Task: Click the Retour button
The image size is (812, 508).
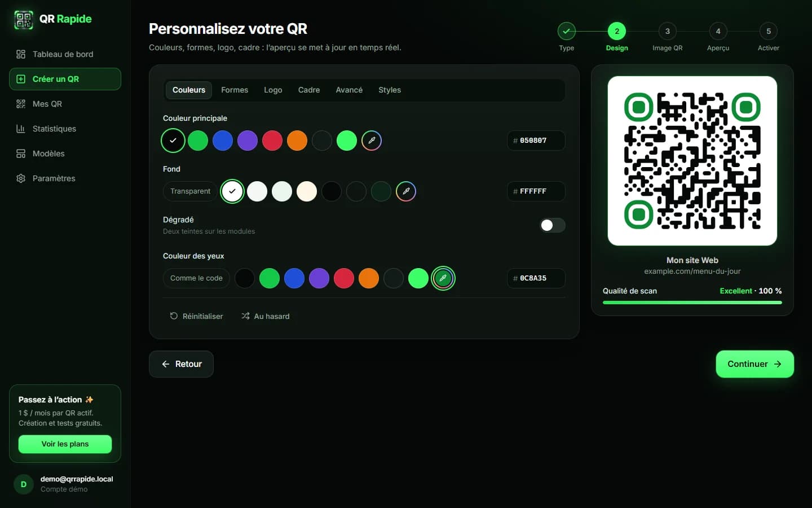Action: (181, 364)
